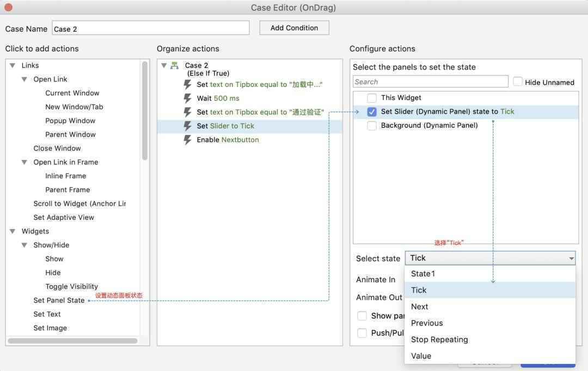588x371 pixels.
Task: Add the Set Adaptive View action
Action: [64, 218]
